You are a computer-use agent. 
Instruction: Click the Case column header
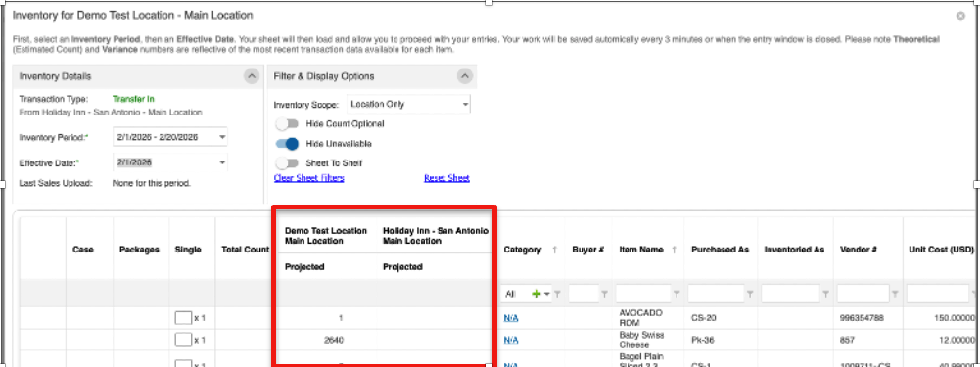point(83,250)
